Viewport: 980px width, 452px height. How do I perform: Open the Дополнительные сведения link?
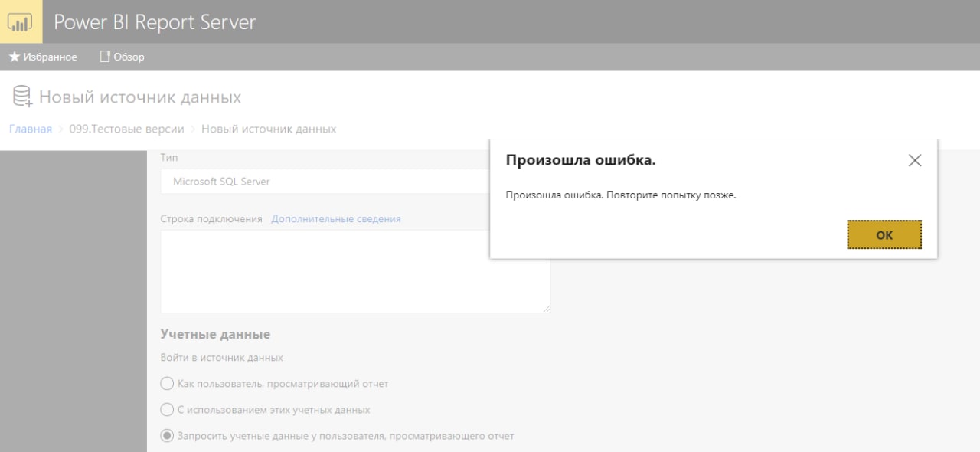point(336,219)
